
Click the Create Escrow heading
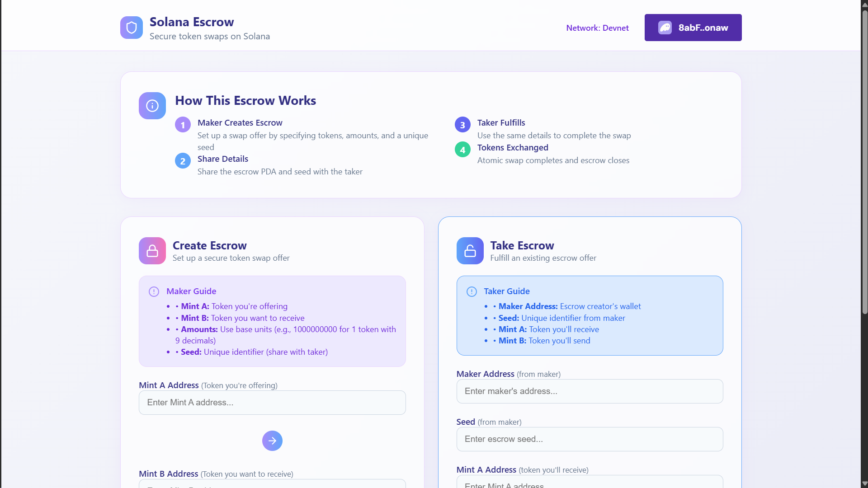pos(209,245)
